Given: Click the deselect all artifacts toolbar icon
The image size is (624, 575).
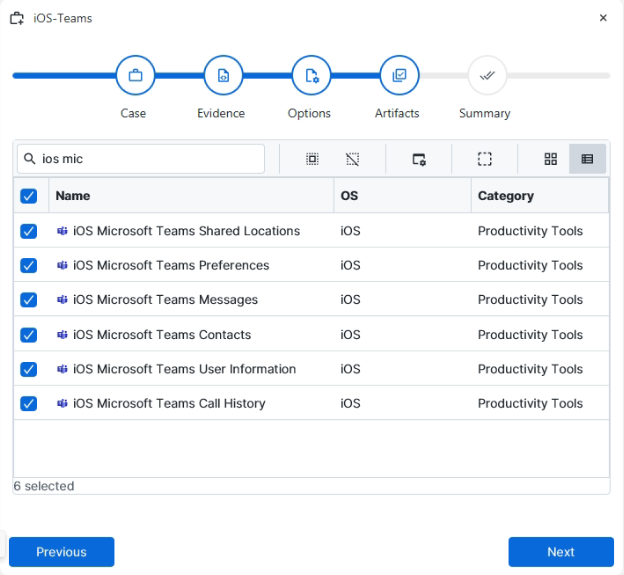Looking at the screenshot, I should [x=353, y=159].
